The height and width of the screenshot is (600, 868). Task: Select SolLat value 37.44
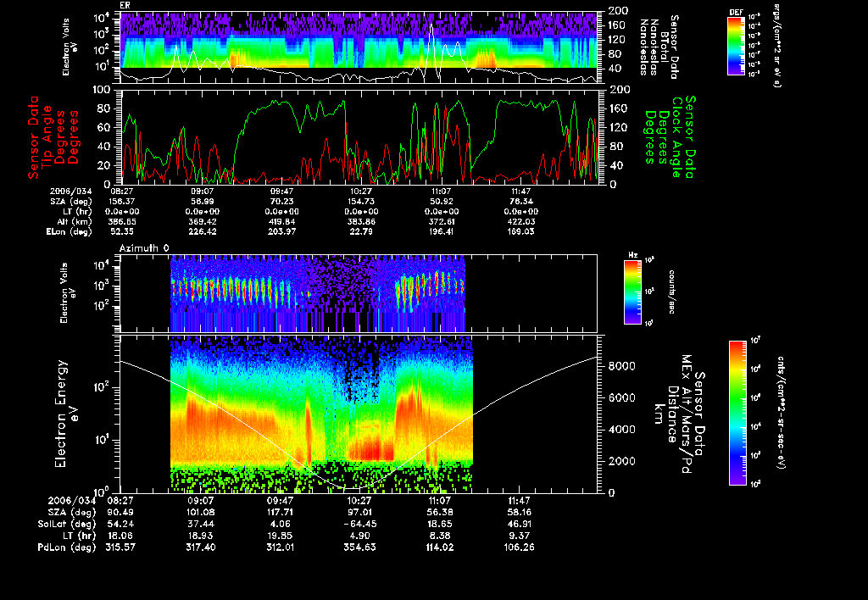point(201,525)
